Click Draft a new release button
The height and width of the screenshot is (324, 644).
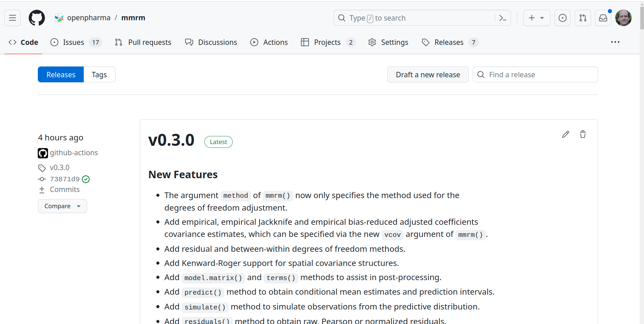(428, 75)
